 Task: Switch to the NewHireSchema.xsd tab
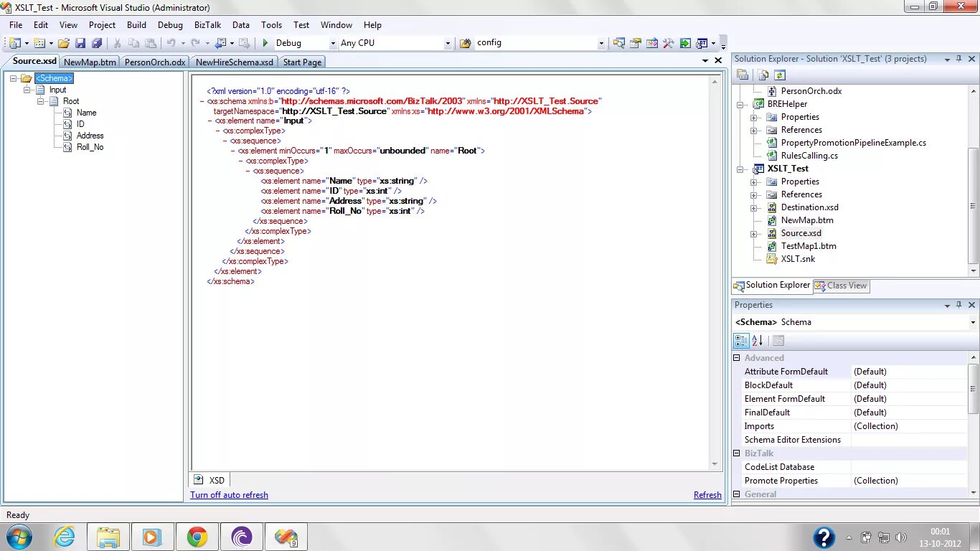pos(234,62)
